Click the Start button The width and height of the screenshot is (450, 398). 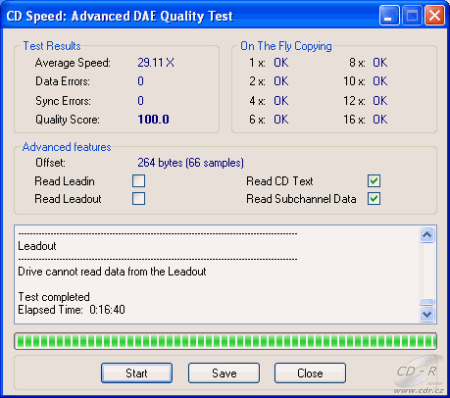[137, 373]
